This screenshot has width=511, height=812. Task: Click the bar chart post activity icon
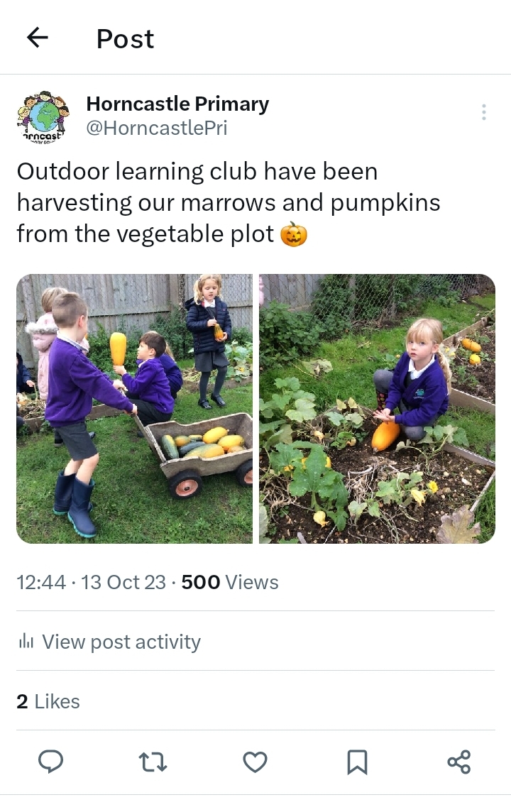26,642
